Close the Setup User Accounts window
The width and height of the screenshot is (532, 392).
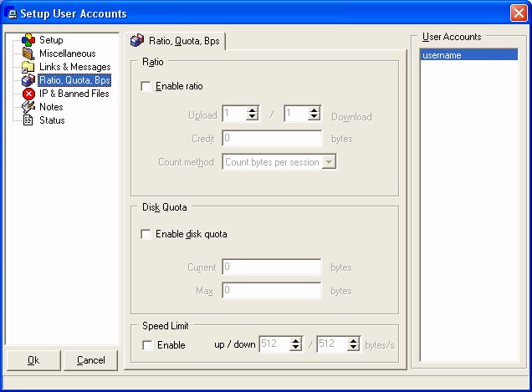[519, 13]
